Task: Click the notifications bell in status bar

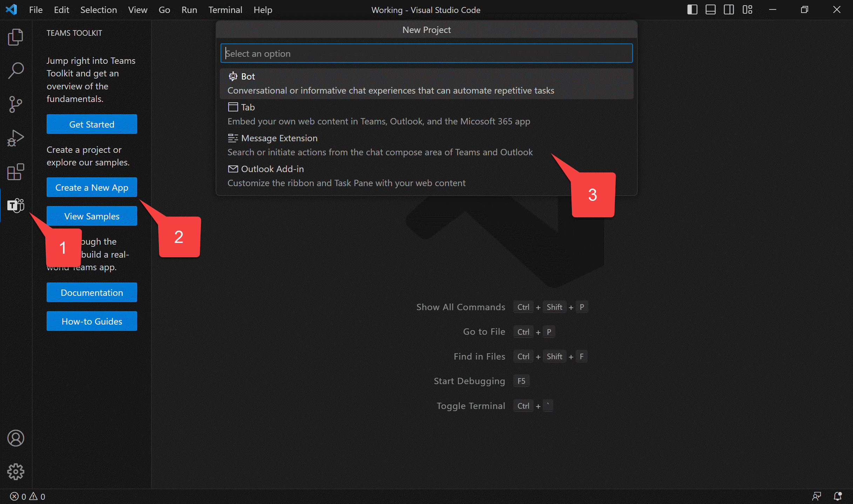Action: [x=838, y=496]
